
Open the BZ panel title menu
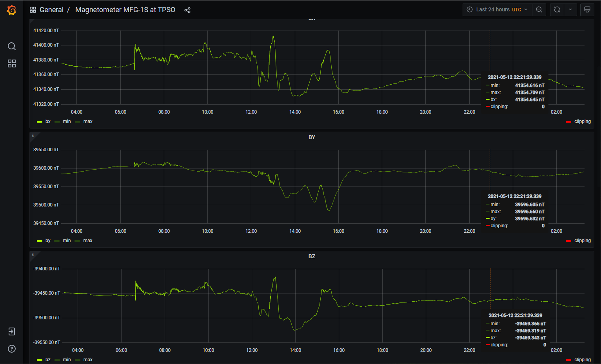[312, 256]
